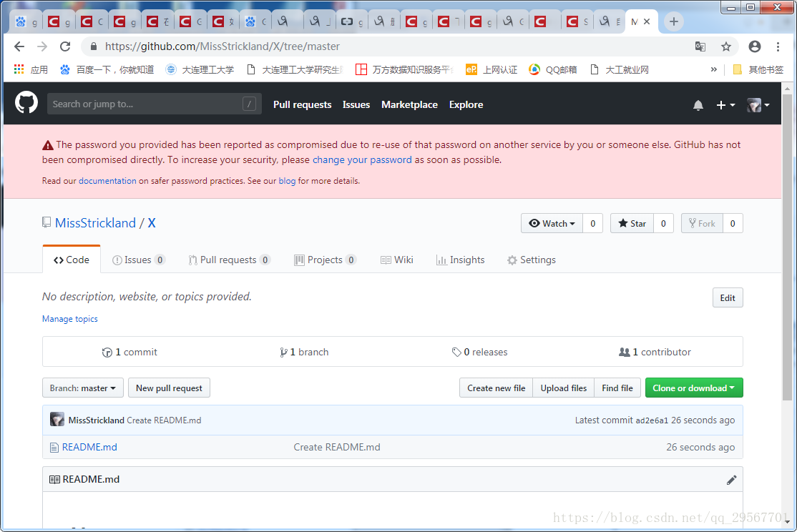The width and height of the screenshot is (797, 532).
Task: Close the active browser tab
Action: click(647, 22)
